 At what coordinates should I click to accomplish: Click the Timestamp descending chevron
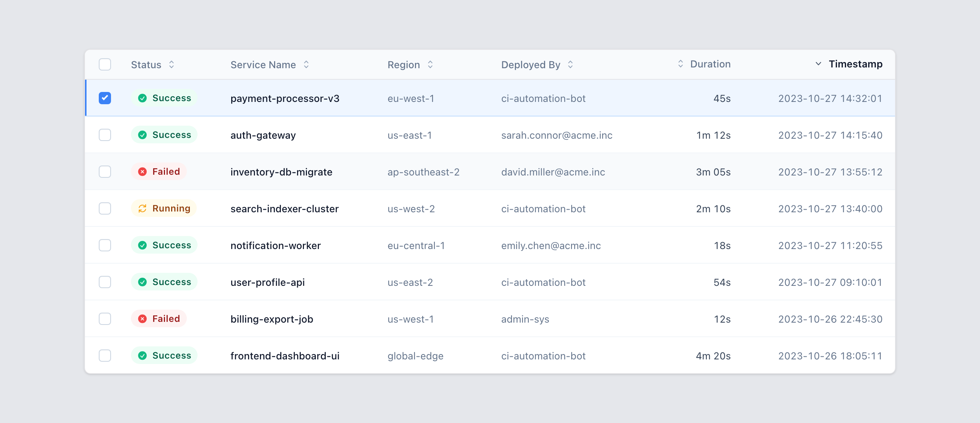818,64
